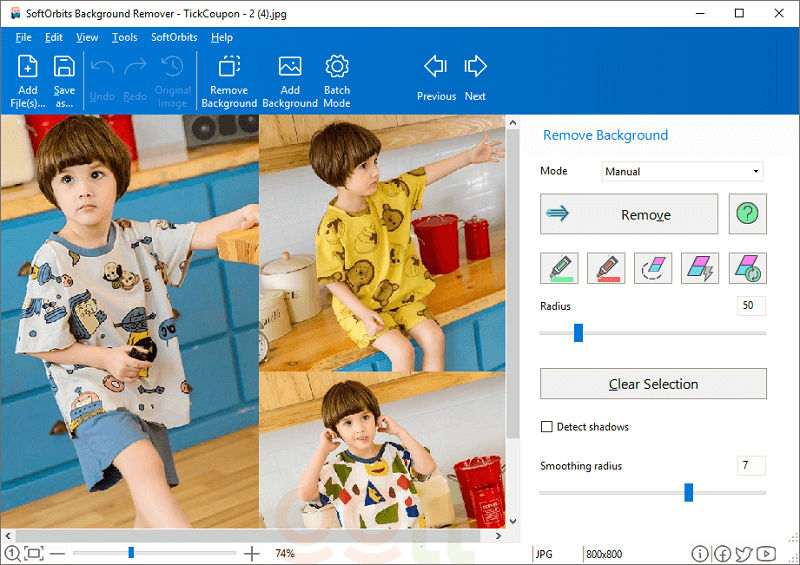
Task: Open the YouTube icon in status bar
Action: (766, 553)
